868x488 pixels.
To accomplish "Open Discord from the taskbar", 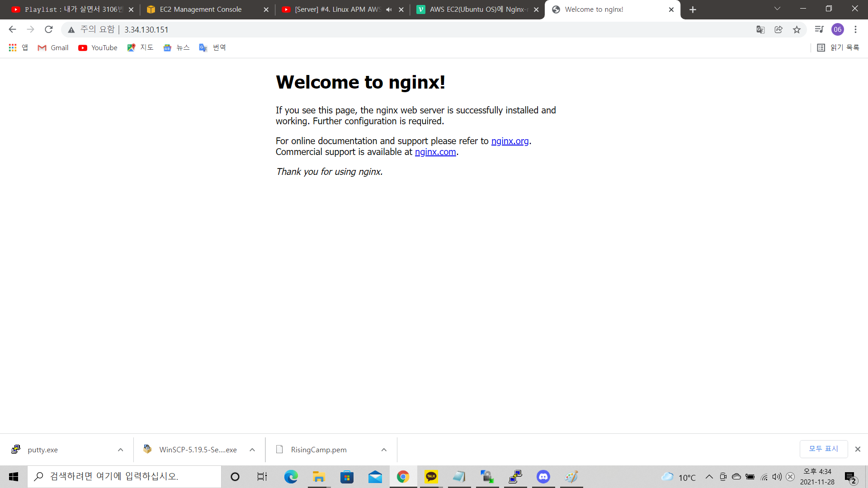I will pyautogui.click(x=543, y=477).
